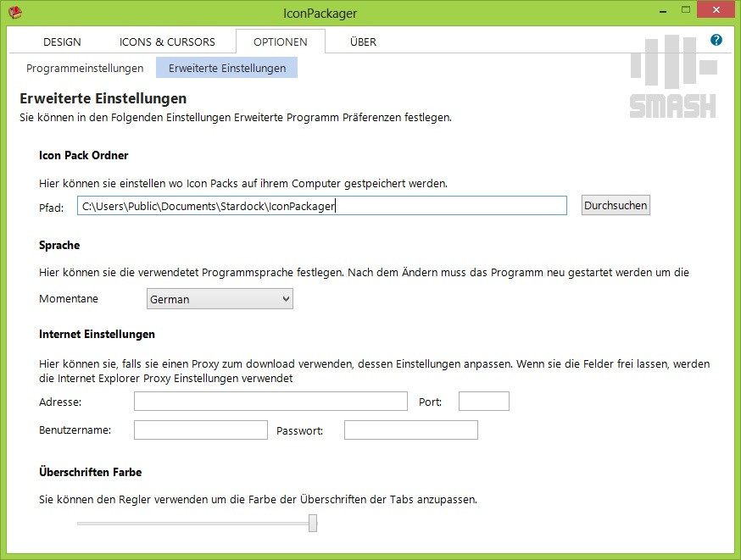The width and height of the screenshot is (741, 560).
Task: Expand the German language dropdown
Action: (220, 299)
